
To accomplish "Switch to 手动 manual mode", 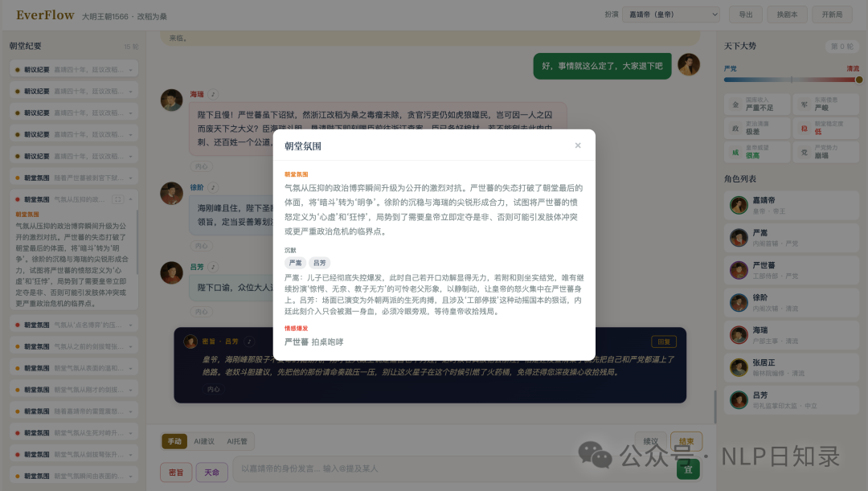I will point(174,441).
